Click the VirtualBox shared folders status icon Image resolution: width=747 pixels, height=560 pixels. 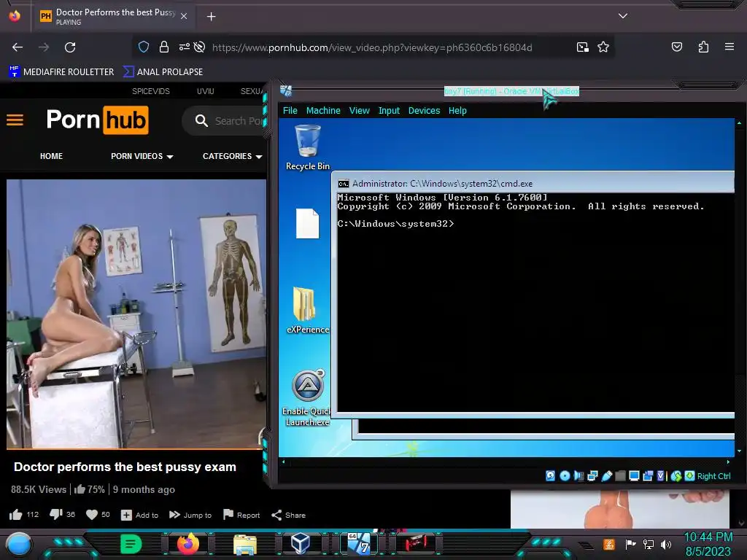[620, 475]
